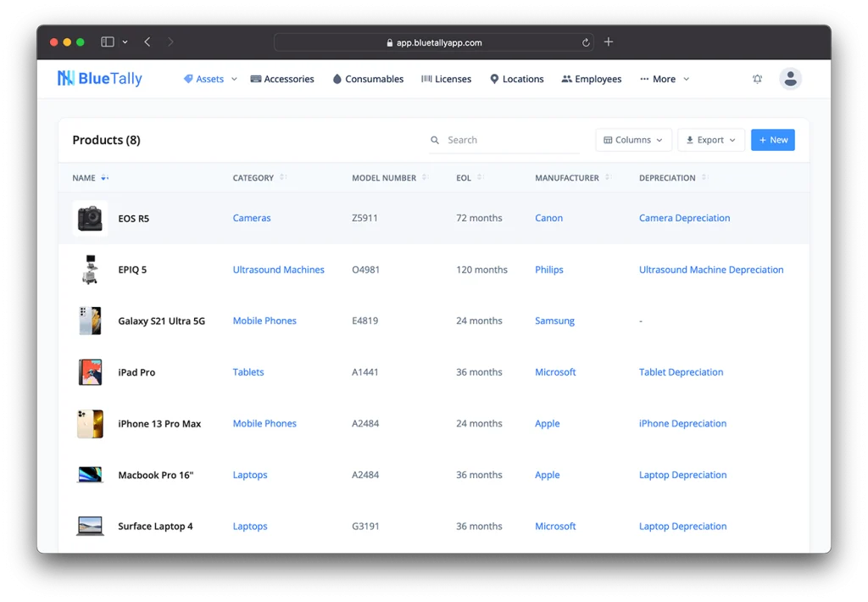The height and width of the screenshot is (602, 868).
Task: Open the user profile avatar
Action: pos(791,79)
